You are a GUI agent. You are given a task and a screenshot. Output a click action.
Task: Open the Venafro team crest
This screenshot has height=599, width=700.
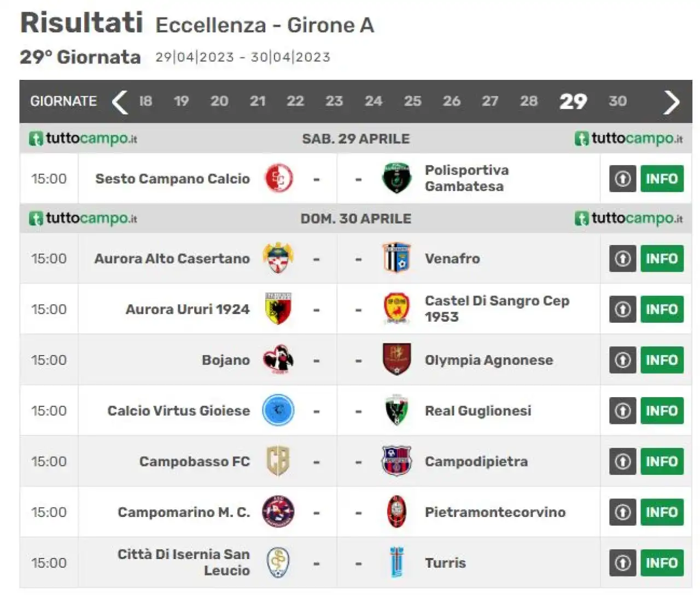tap(396, 258)
